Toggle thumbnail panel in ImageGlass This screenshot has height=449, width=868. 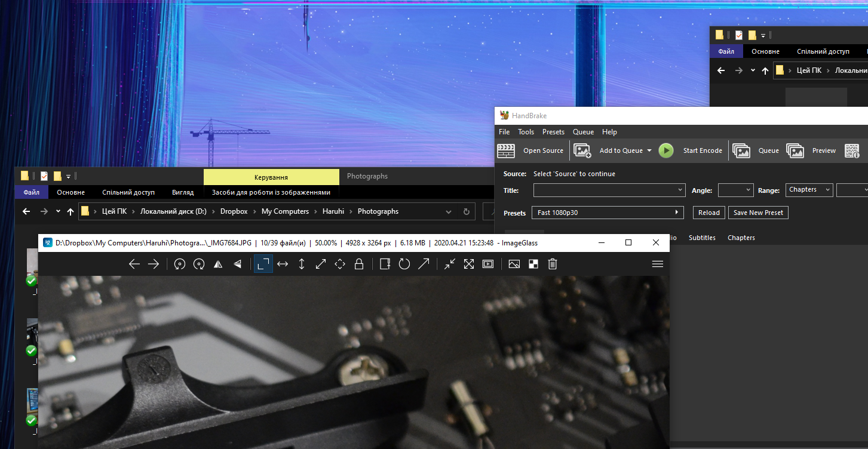pos(514,264)
